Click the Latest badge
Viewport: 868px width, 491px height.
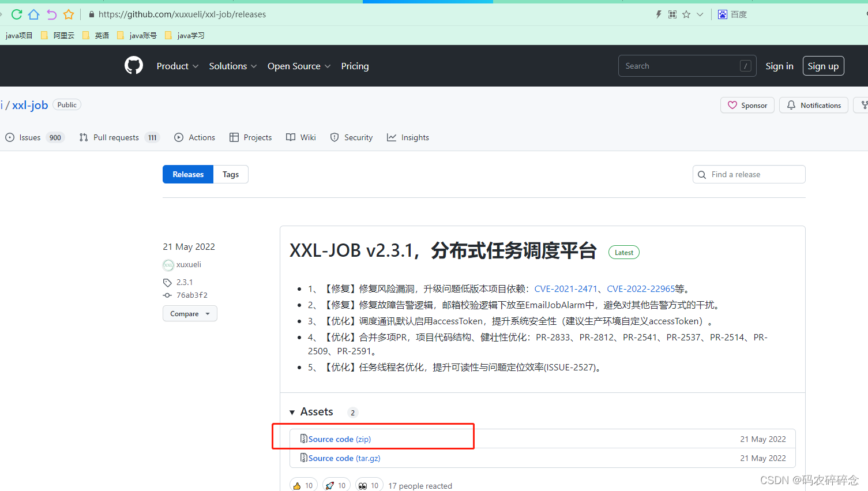[x=624, y=252]
